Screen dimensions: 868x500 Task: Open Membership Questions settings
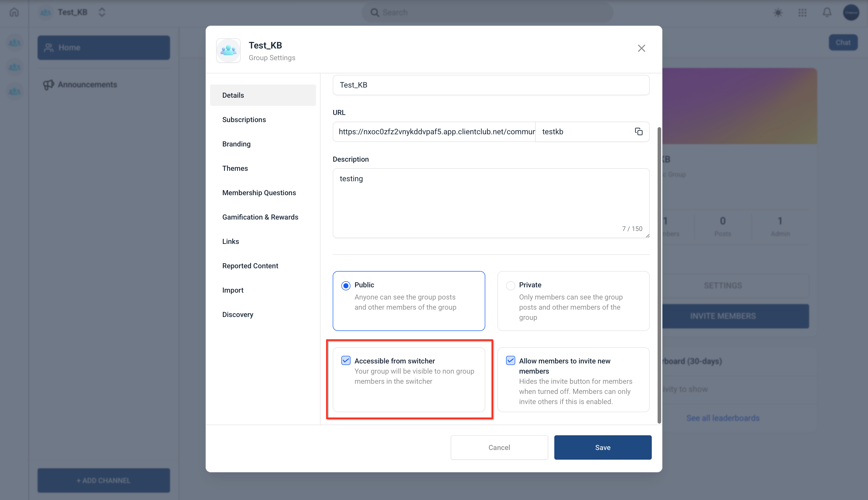click(259, 193)
